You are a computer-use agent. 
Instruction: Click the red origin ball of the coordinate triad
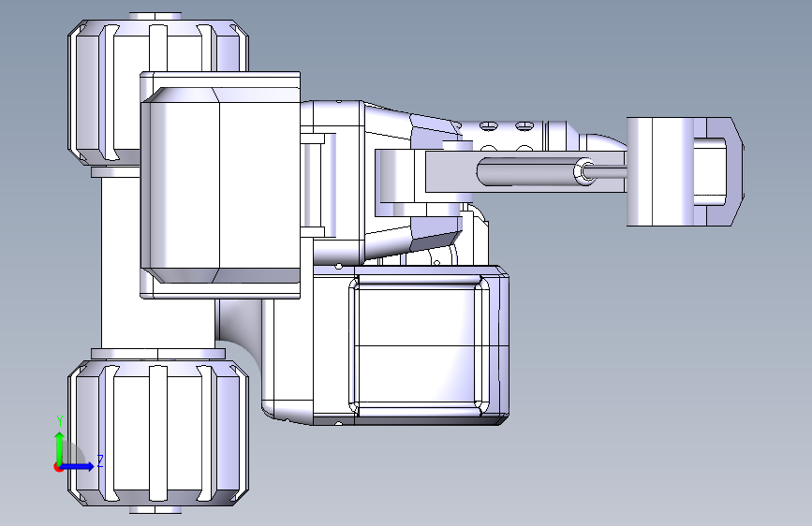[58, 467]
